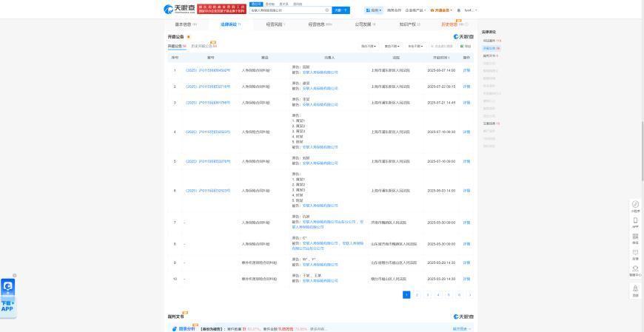644x332 pixels.
Task: Open the case number link in row 5
Action: [208, 162]
